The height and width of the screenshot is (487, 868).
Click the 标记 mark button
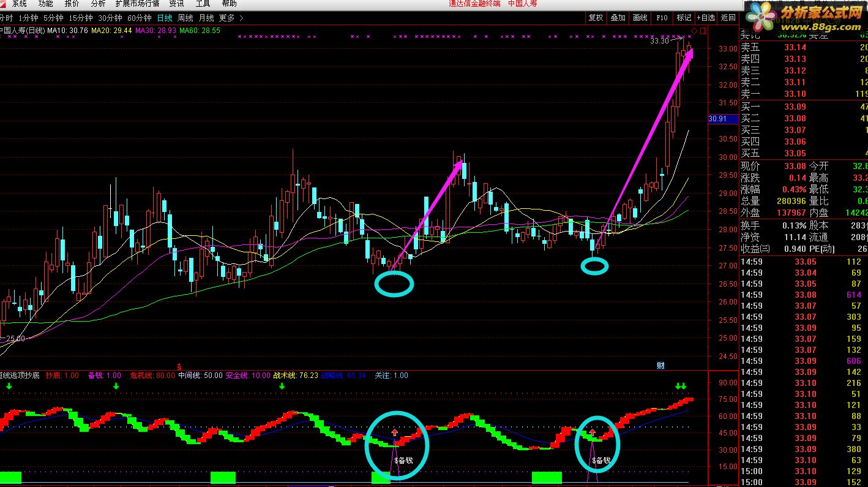[x=684, y=18]
